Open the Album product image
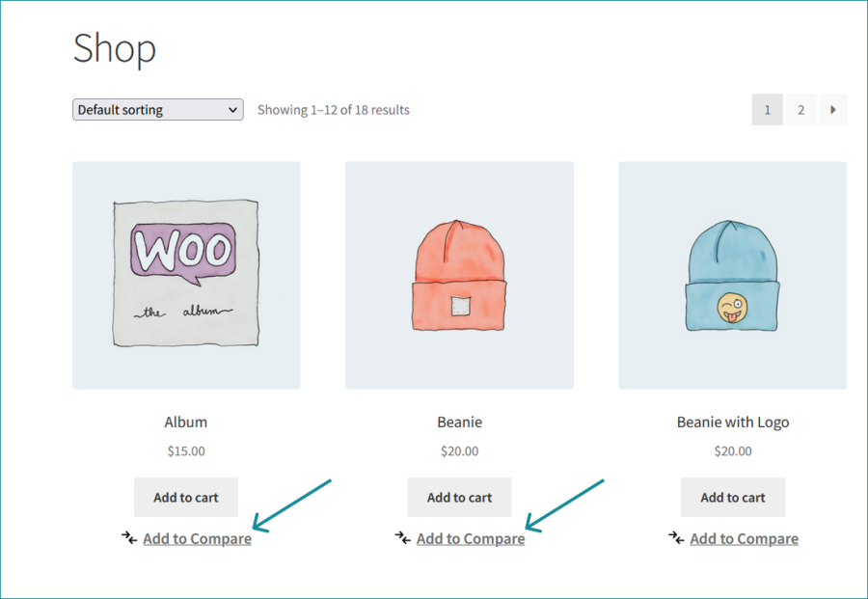This screenshot has height=599, width=868. point(186,275)
